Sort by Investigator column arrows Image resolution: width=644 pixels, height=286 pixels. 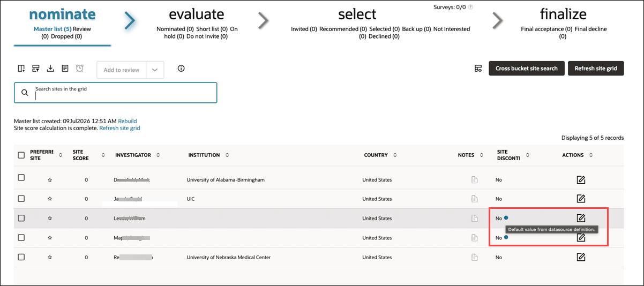(159, 155)
